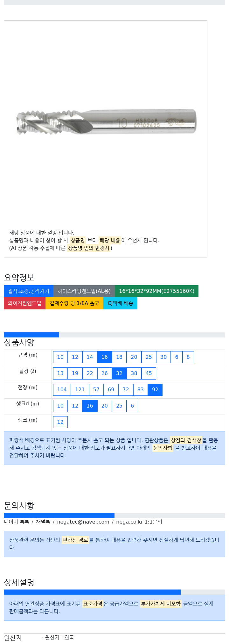The height and width of the screenshot is (644, 229).
Task: Select 날장 option 32
Action: point(119,373)
